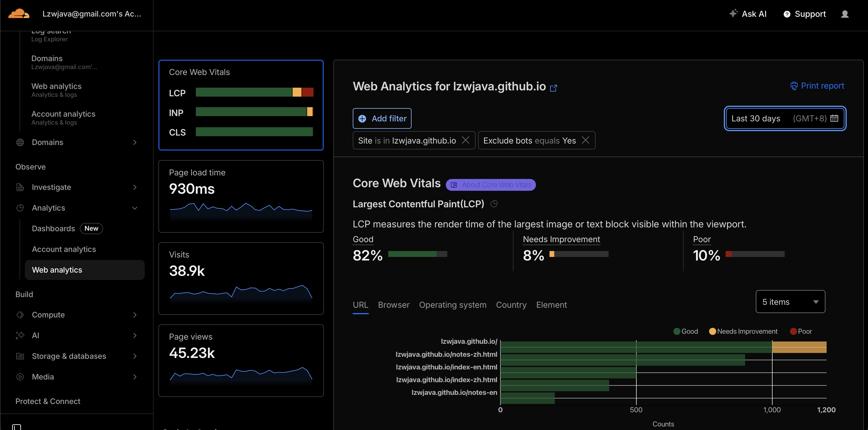Collapse the Analytics section chevron
The height and width of the screenshot is (430, 868).
pos(135,208)
